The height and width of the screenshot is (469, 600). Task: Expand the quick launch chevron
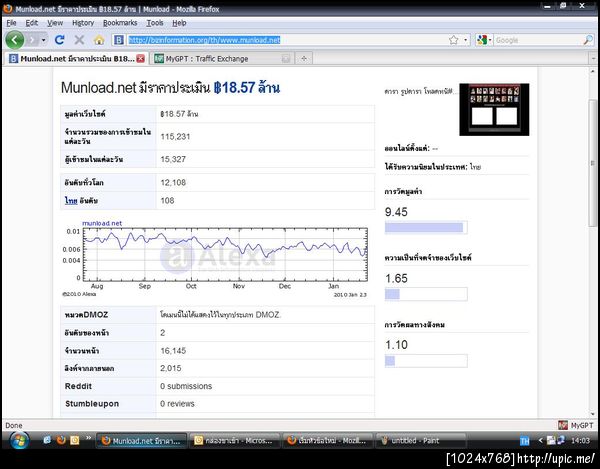coord(88,437)
